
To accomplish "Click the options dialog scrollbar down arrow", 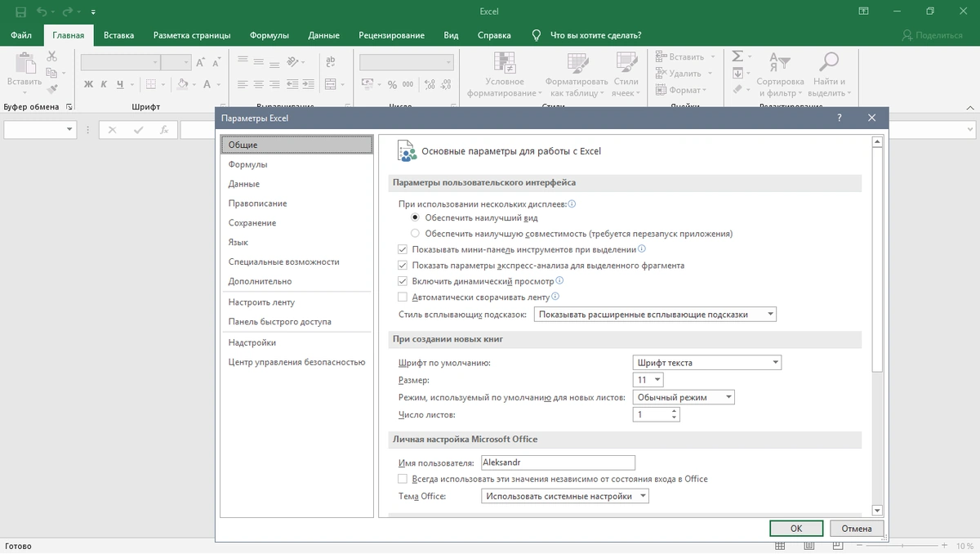I will [877, 511].
